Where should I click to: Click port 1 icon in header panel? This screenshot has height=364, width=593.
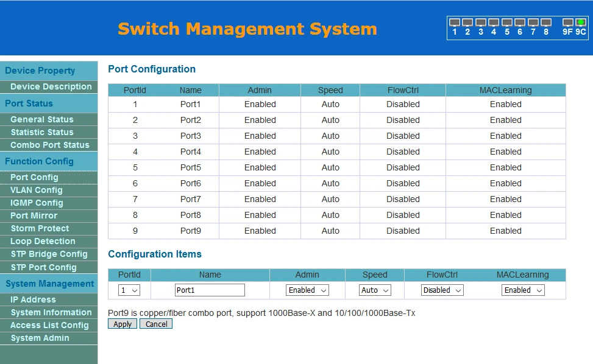tap(455, 23)
